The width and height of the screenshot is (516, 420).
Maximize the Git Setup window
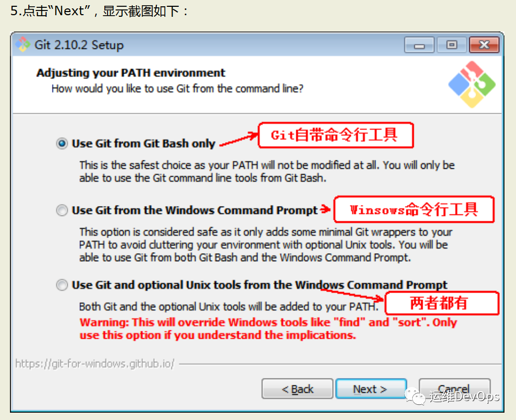click(x=451, y=45)
